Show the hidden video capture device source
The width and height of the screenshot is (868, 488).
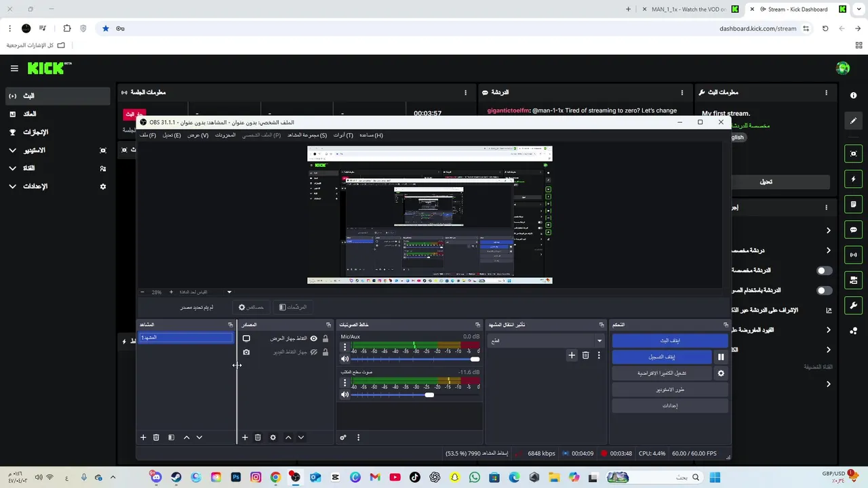[313, 352]
